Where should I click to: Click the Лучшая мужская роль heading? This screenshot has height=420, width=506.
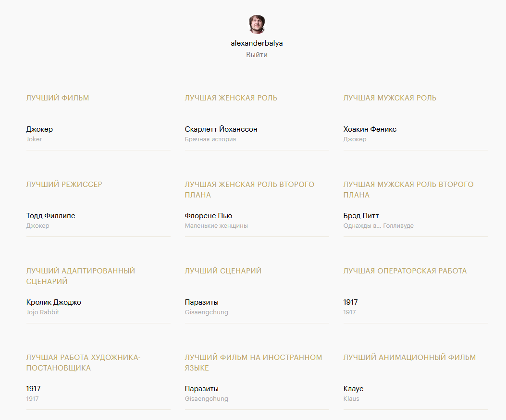390,98
